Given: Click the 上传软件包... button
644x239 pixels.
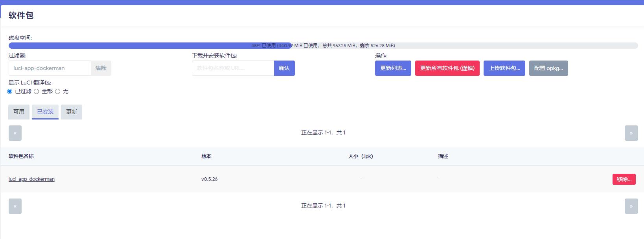Looking at the screenshot, I should tap(504, 68).
